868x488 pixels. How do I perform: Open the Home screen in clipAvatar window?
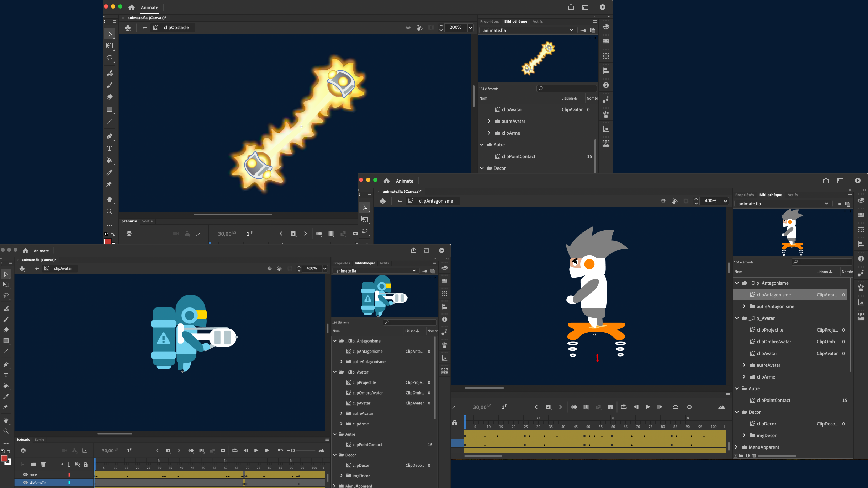tap(25, 251)
